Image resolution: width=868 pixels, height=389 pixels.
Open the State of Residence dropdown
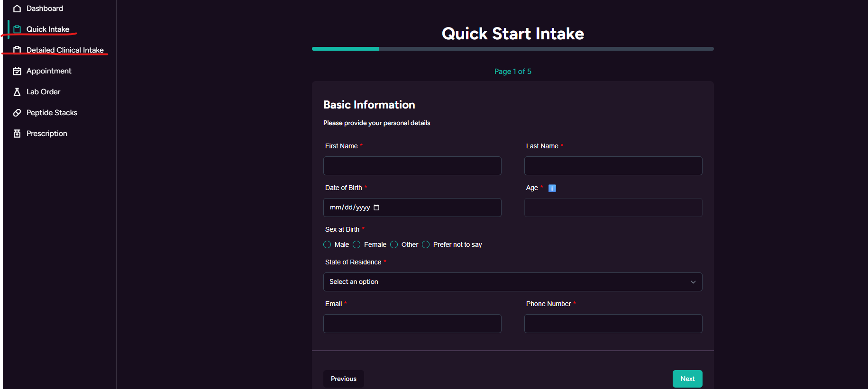coord(512,282)
